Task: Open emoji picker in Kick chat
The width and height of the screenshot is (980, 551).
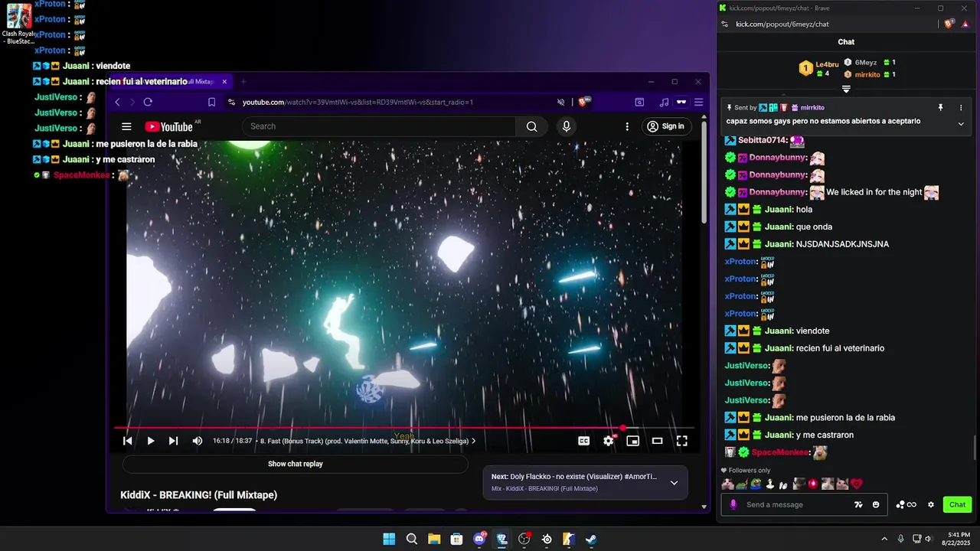Action: click(876, 504)
